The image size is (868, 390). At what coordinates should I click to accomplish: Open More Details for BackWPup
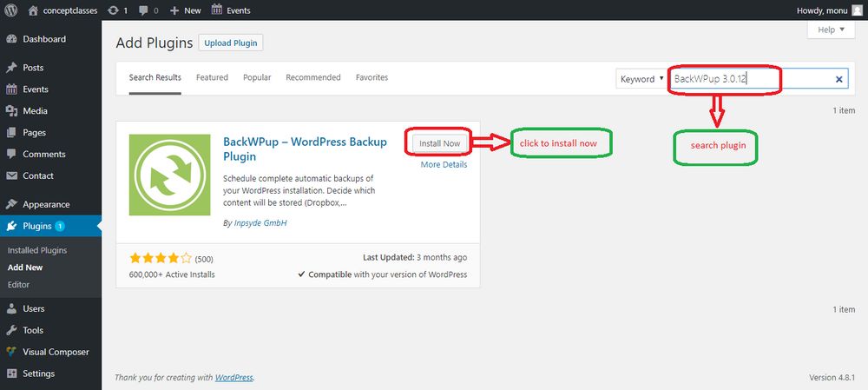point(444,164)
